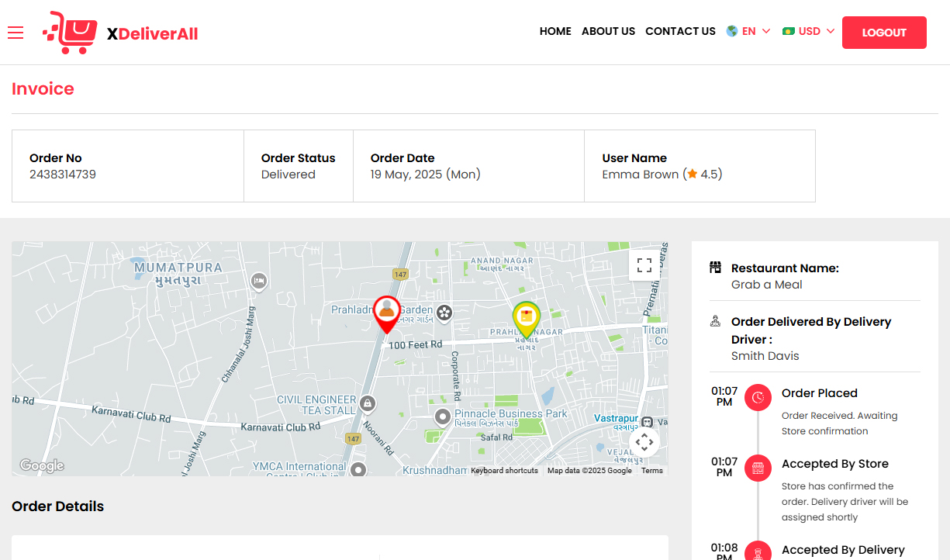Click order date 19 May, 2025 (Mon)
The width and height of the screenshot is (950, 560).
click(x=426, y=175)
